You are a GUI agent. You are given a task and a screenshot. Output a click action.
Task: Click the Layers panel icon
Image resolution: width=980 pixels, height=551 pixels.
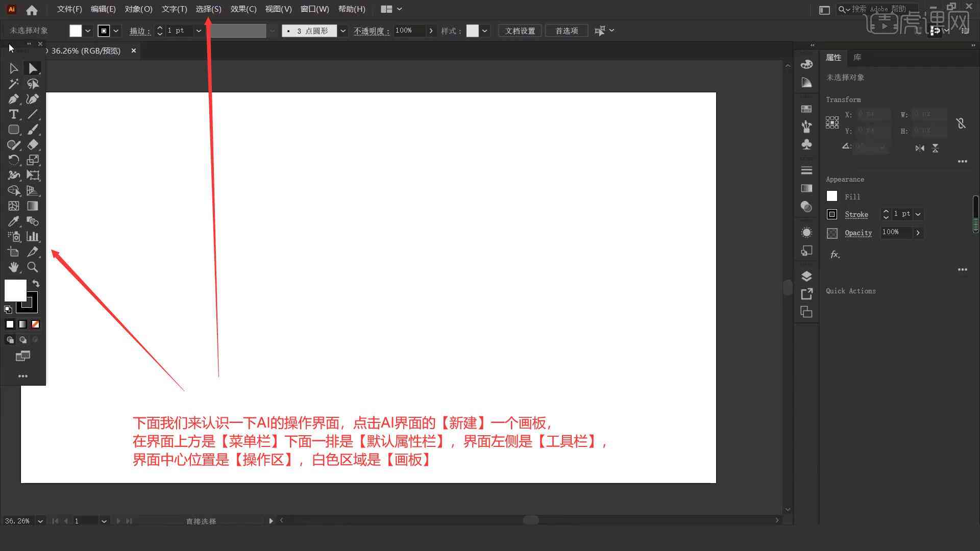pyautogui.click(x=806, y=276)
